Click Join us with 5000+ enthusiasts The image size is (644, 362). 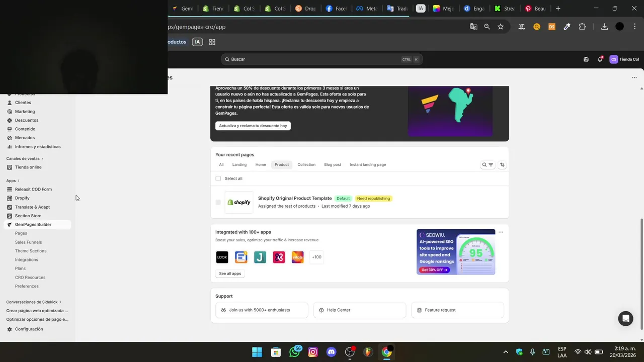[262, 310]
